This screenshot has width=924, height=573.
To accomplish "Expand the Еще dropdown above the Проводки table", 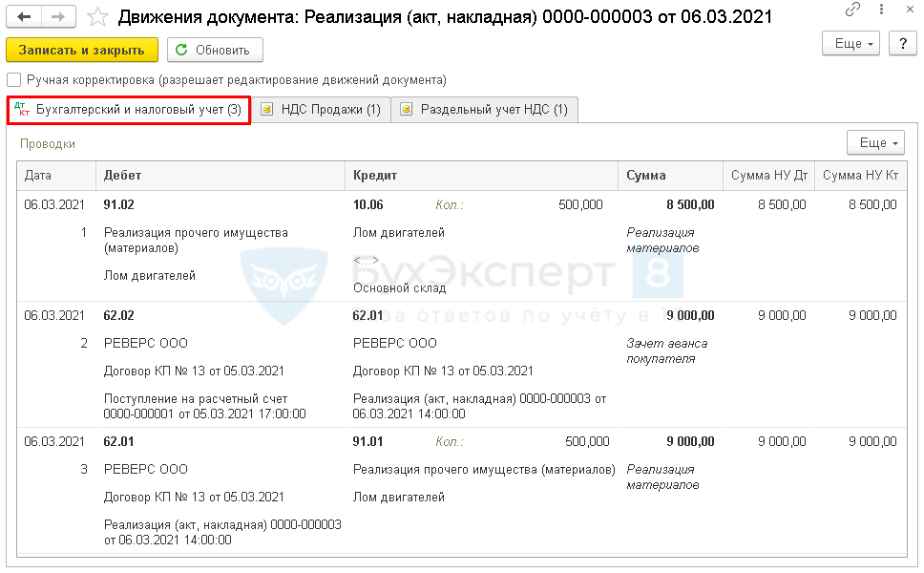I will click(875, 142).
